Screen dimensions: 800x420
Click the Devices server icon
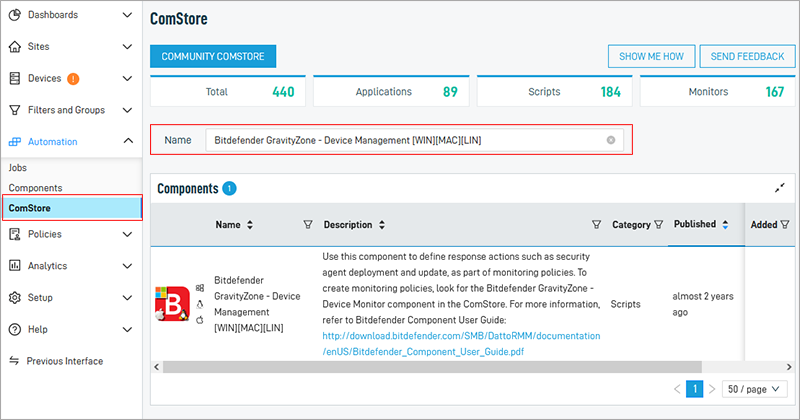(15, 78)
